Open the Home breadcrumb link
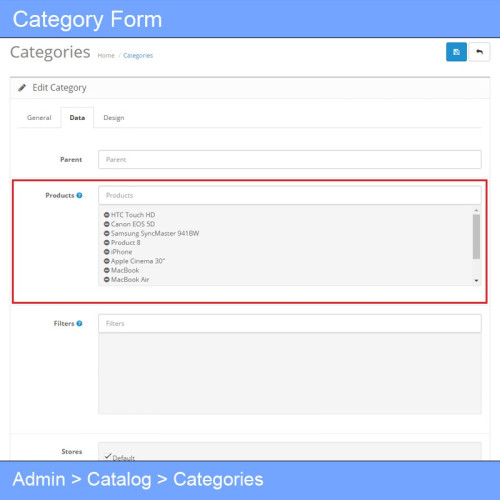 (x=106, y=55)
